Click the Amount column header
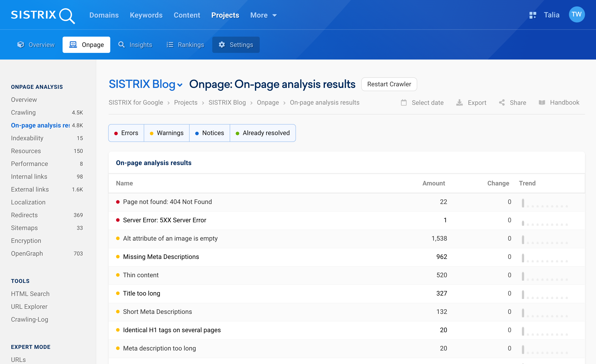This screenshot has height=364, width=596. 433,183
